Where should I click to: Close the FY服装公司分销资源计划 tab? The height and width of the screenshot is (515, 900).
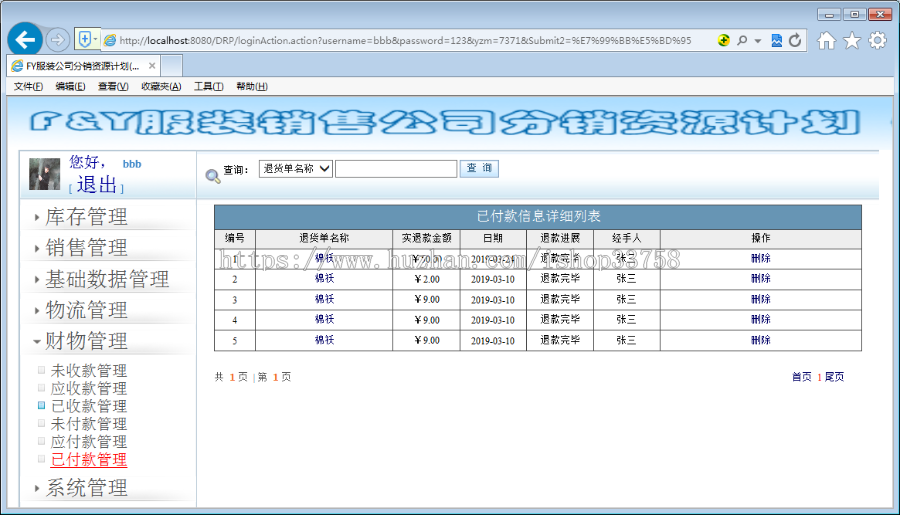point(152,65)
